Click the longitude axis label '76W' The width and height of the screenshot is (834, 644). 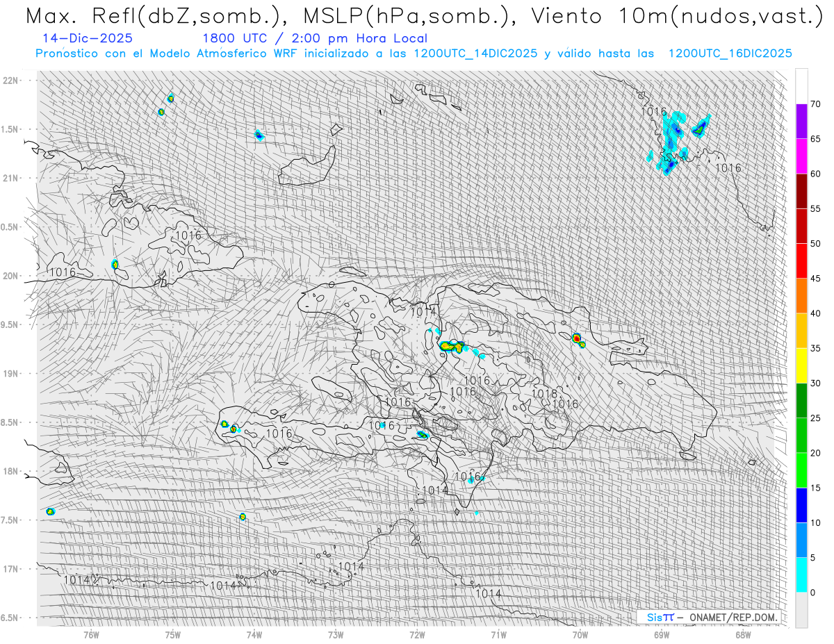click(x=91, y=635)
